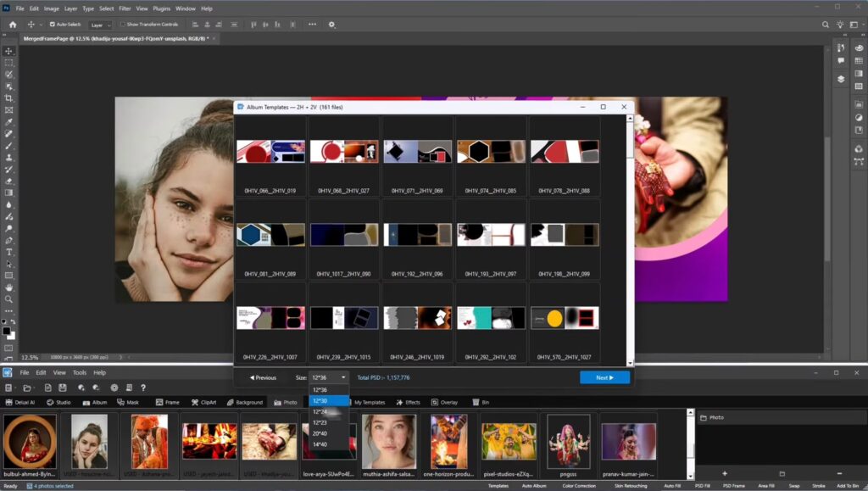Select the Zoom tool
This screenshot has height=491, width=868.
pos(8,299)
